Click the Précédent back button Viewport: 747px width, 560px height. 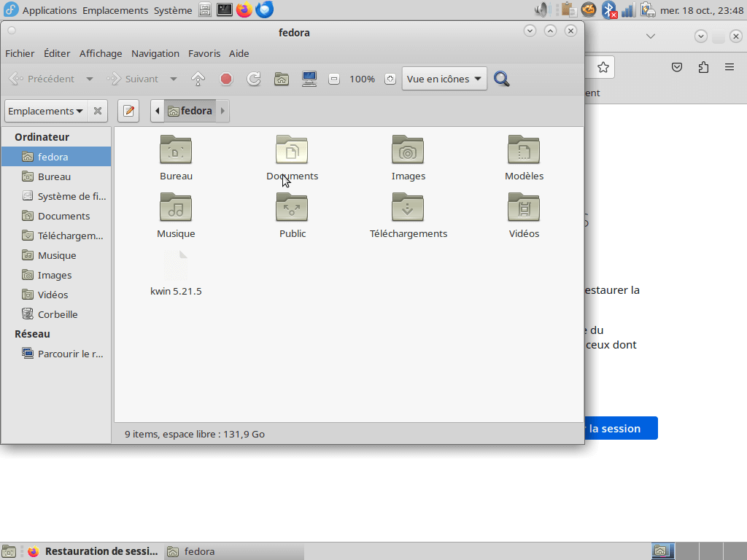click(x=42, y=79)
